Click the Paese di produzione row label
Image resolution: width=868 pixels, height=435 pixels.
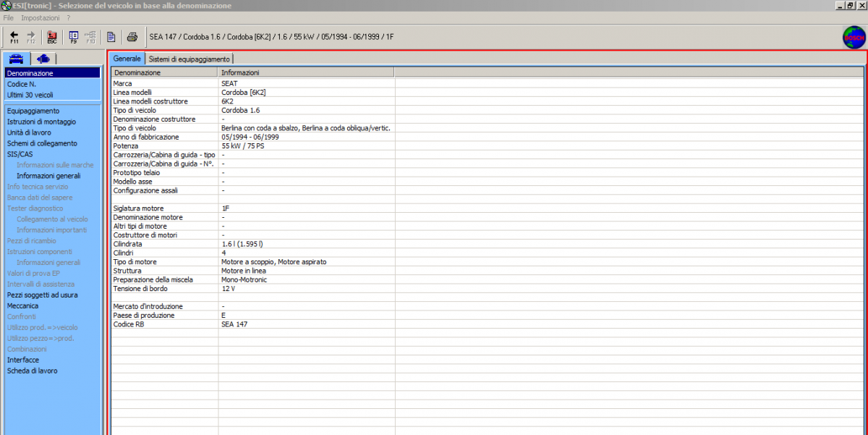pyautogui.click(x=145, y=316)
